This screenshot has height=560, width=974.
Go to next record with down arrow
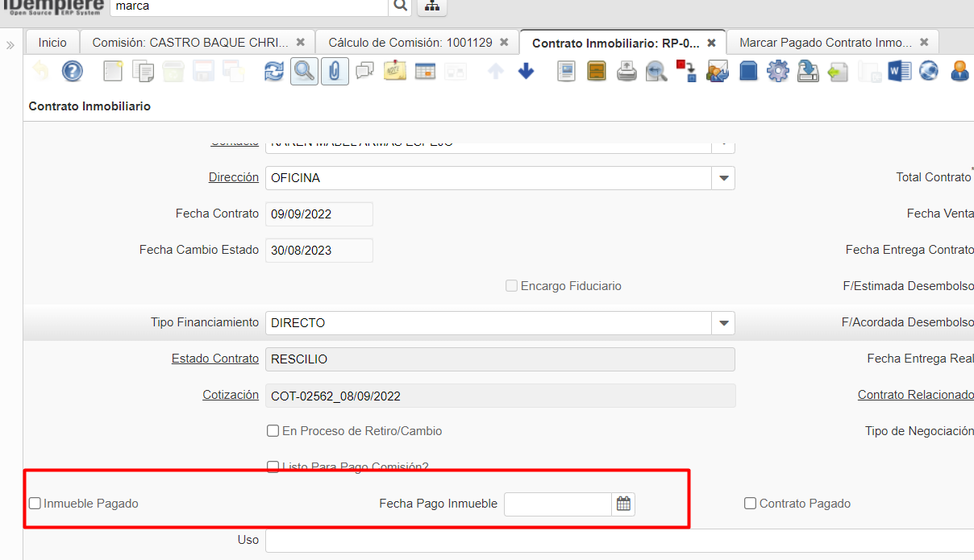(526, 72)
